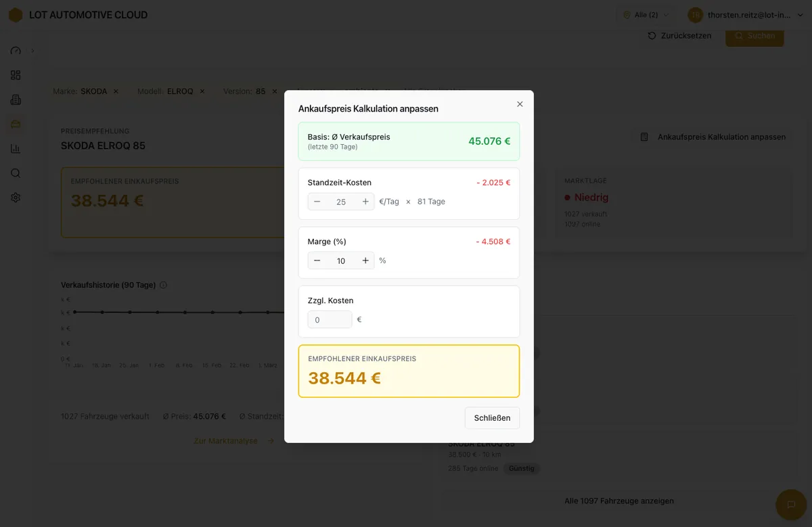This screenshot has height=527, width=812.
Task: Click the grid modules icon in sidebar
Action: (x=16, y=75)
